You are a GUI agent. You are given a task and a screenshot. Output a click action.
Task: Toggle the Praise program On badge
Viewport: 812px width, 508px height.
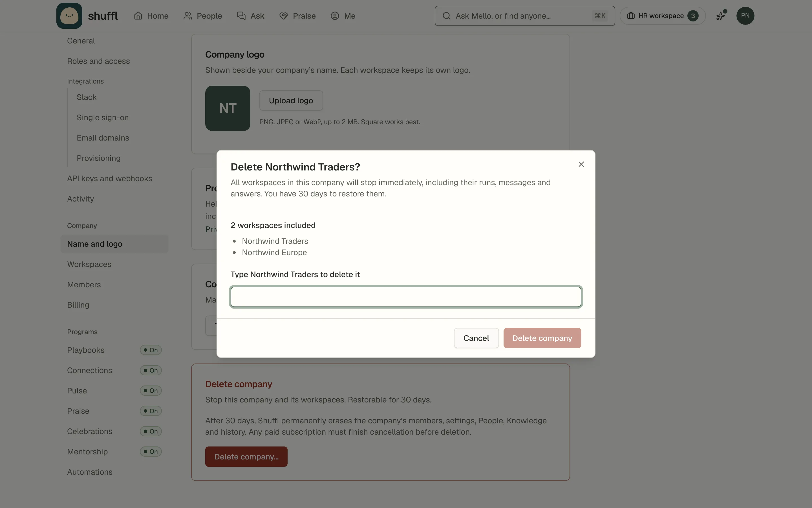click(x=151, y=411)
